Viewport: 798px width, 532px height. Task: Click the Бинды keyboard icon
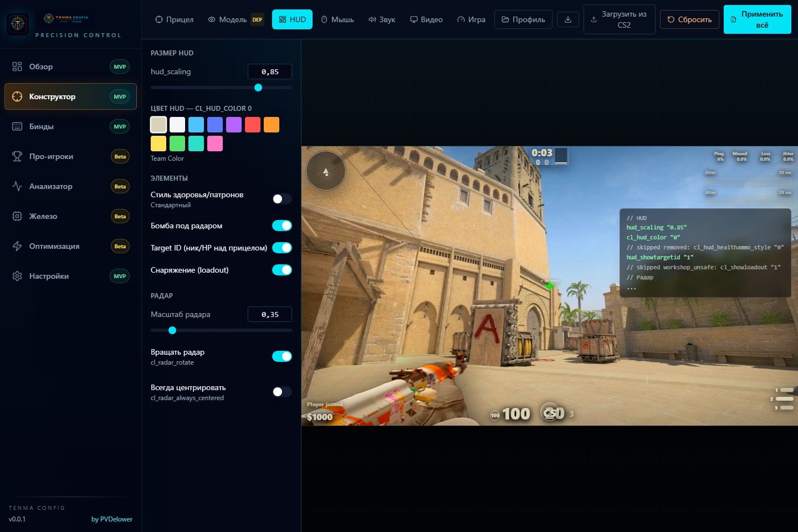tap(17, 126)
